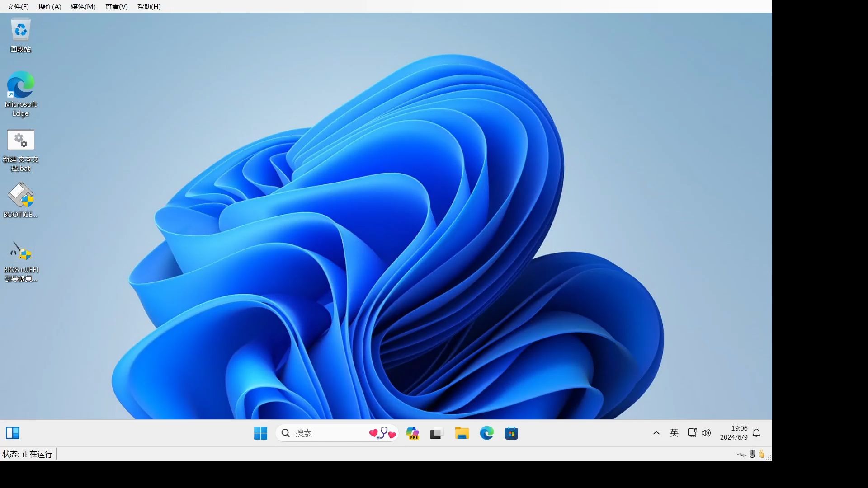Viewport: 868px width, 488px height.
Task: Click the mouse status icon in status bar
Action: click(x=752, y=454)
